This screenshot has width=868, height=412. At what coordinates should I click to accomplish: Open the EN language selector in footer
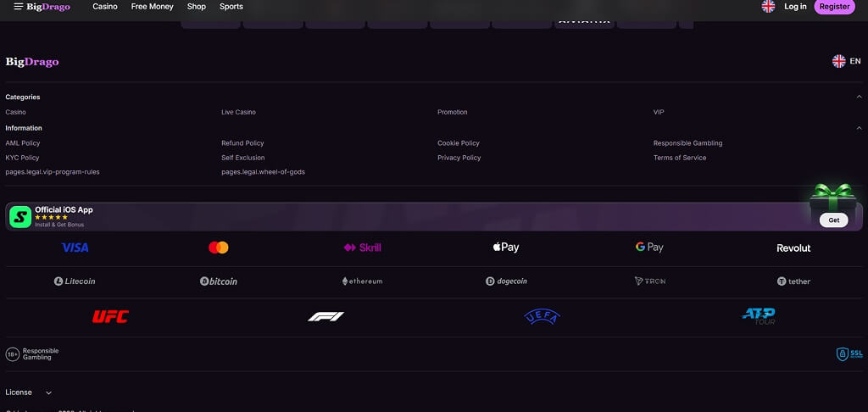coord(847,62)
